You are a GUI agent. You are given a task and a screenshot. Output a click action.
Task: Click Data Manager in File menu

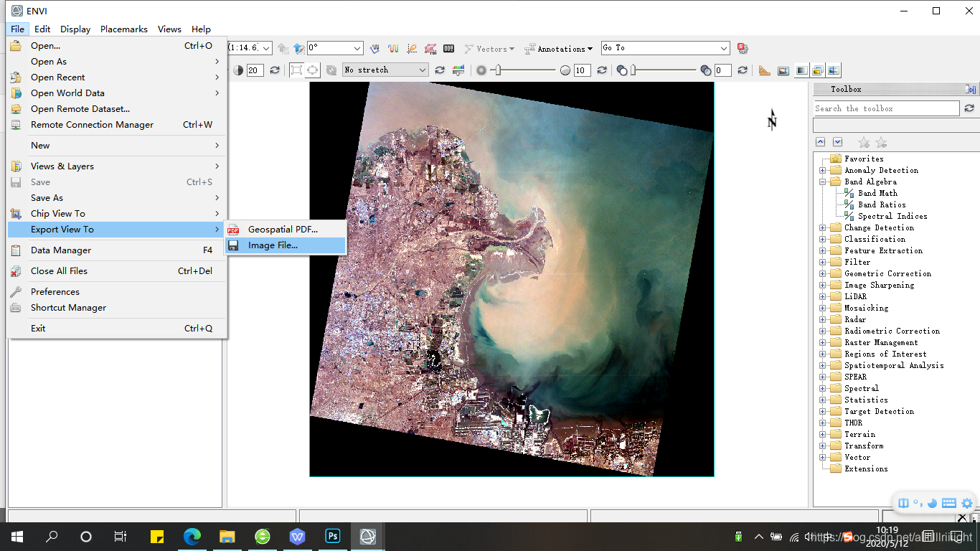[61, 250]
